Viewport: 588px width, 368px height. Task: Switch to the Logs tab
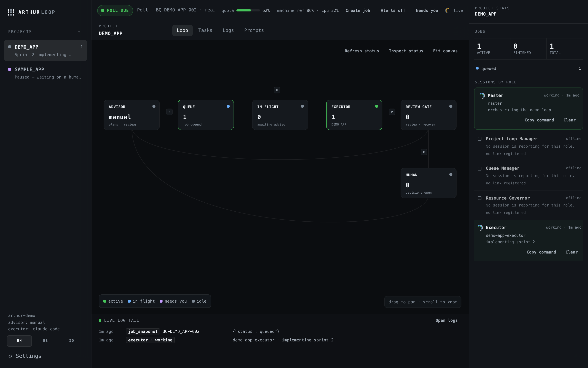coord(228,30)
